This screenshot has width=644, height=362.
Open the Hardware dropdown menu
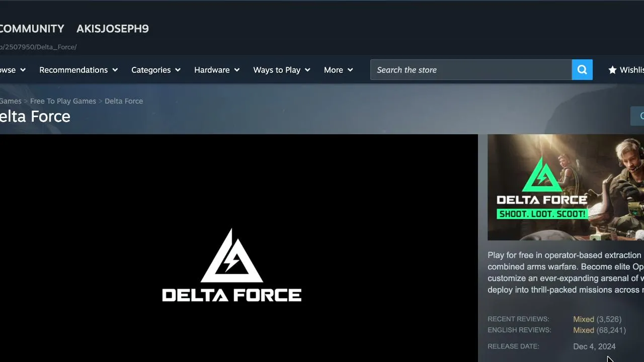[217, 70]
